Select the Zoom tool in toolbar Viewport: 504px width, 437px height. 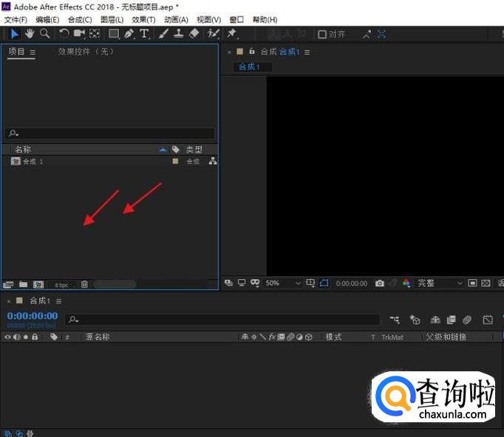point(44,34)
